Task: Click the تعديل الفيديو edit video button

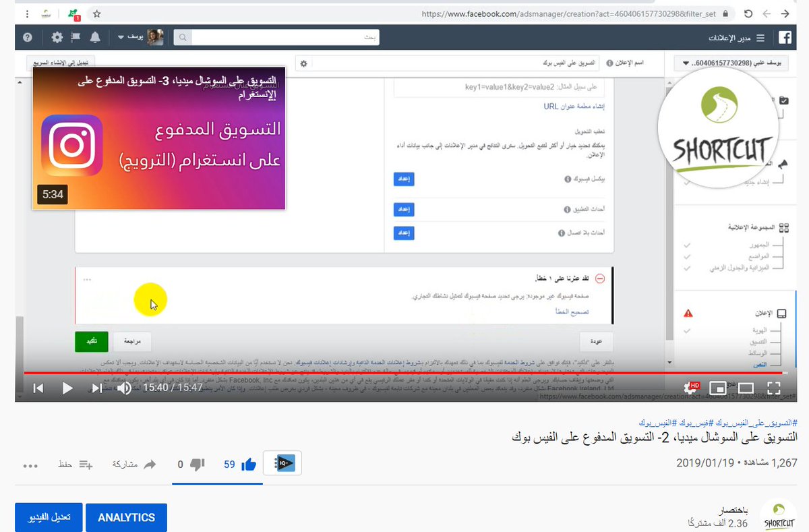Action: click(x=48, y=517)
